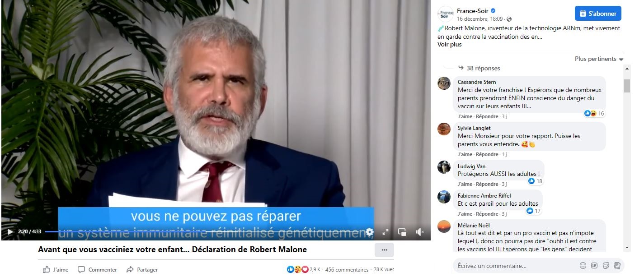Expand video to fullscreen
The width and height of the screenshot is (644, 277).
pos(385,232)
